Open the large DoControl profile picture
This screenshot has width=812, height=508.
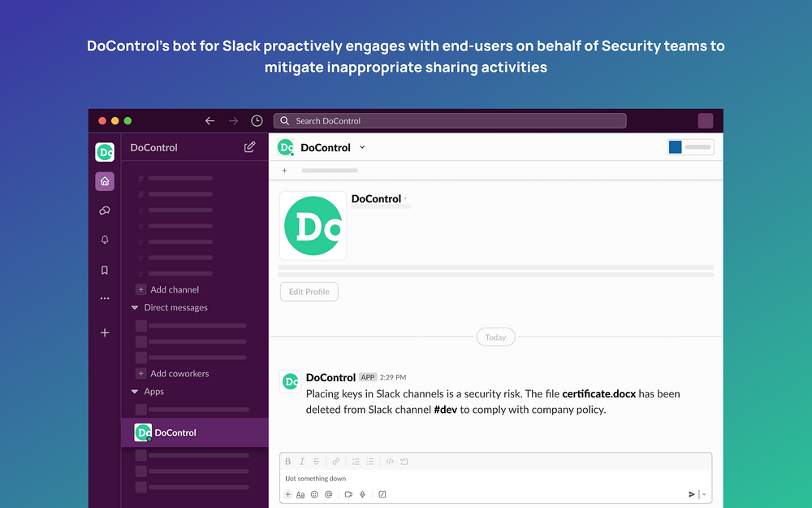(313, 226)
